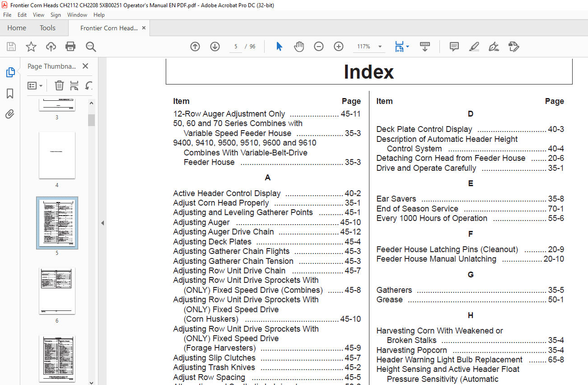The image size is (588, 385).
Task: Select the Frontier Corn Head document tab
Action: [x=109, y=28]
